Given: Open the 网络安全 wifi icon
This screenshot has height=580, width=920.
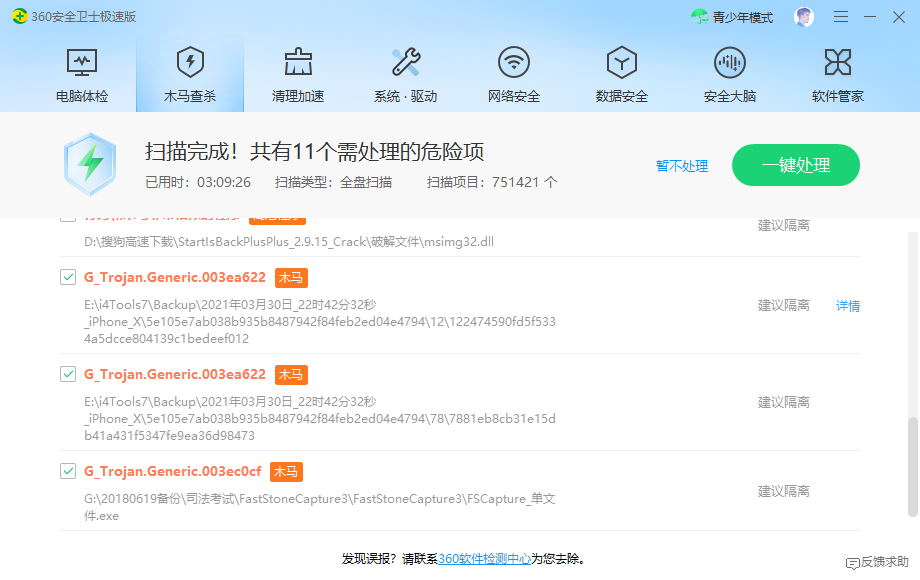Looking at the screenshot, I should (x=514, y=62).
